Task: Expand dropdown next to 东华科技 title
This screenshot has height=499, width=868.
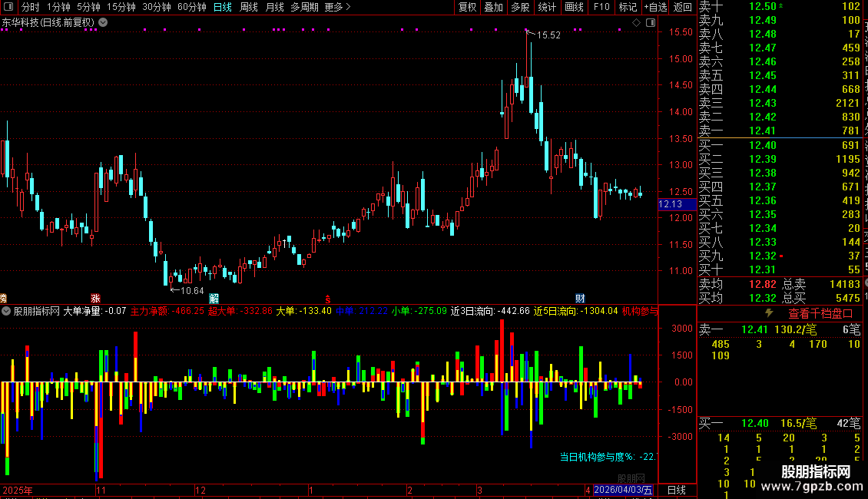Action: [x=103, y=23]
